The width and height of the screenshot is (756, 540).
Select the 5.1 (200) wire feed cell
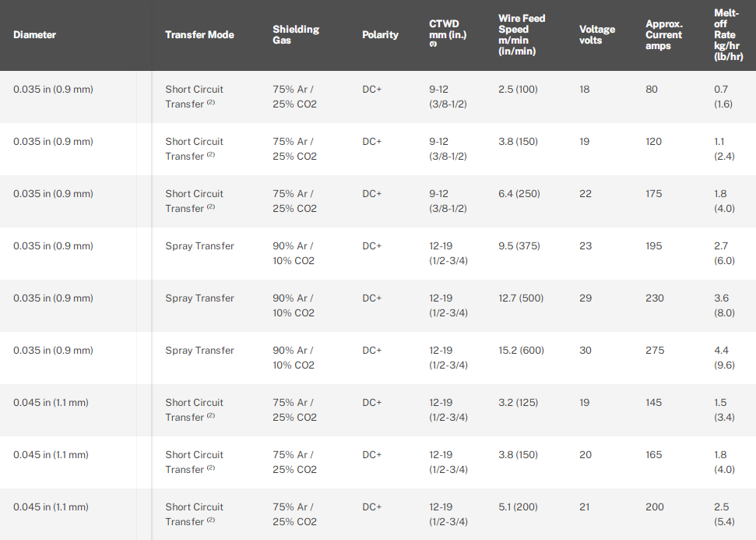518,507
